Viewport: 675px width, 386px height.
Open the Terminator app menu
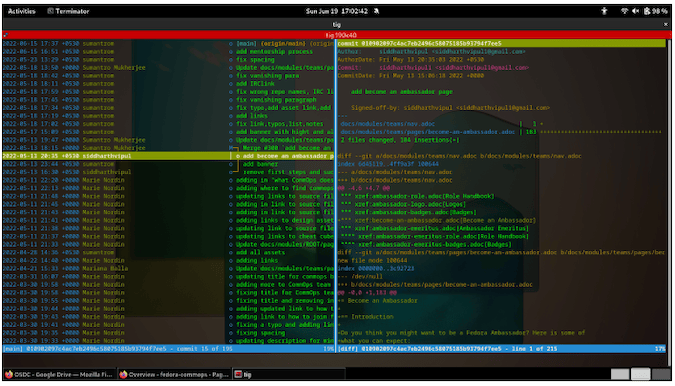[68, 11]
